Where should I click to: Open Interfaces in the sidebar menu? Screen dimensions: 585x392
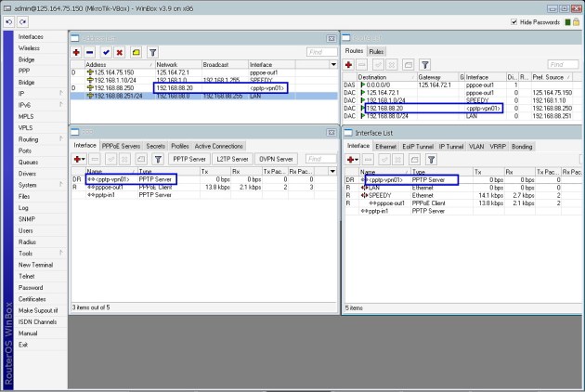[31, 36]
